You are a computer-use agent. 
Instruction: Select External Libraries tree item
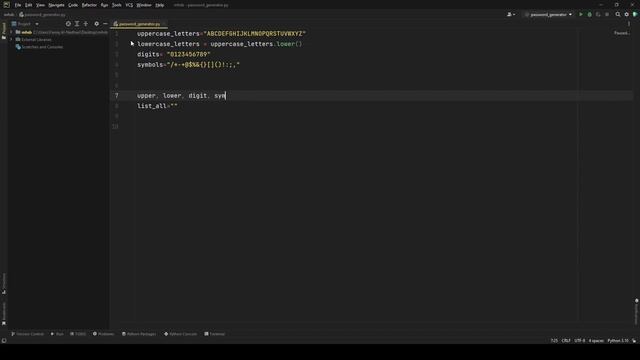(x=33, y=40)
